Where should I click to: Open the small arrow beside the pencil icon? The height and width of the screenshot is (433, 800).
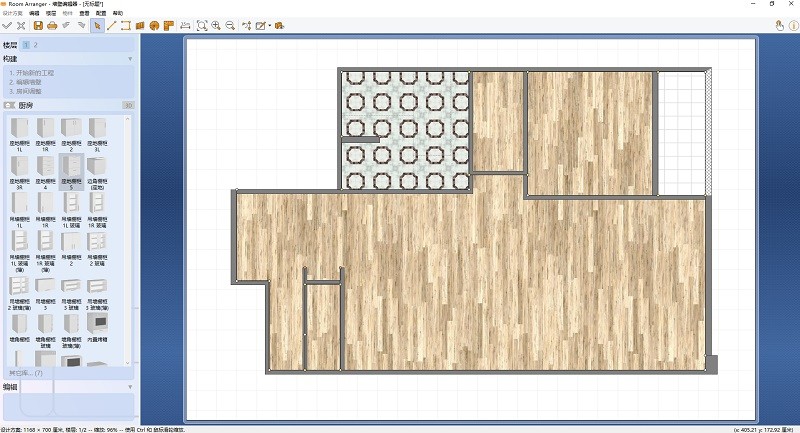[x=269, y=26]
